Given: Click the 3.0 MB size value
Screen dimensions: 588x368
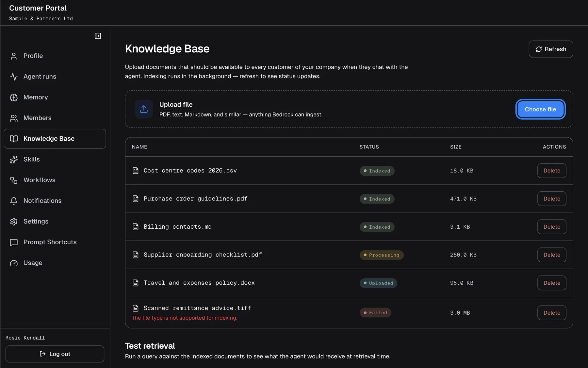Looking at the screenshot, I should pos(460,313).
